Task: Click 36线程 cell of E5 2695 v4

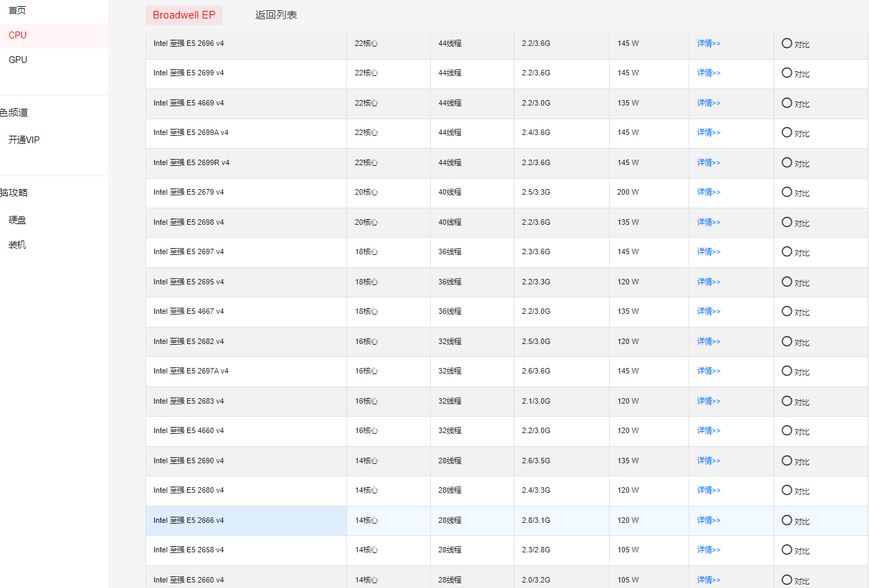Action: (x=450, y=282)
